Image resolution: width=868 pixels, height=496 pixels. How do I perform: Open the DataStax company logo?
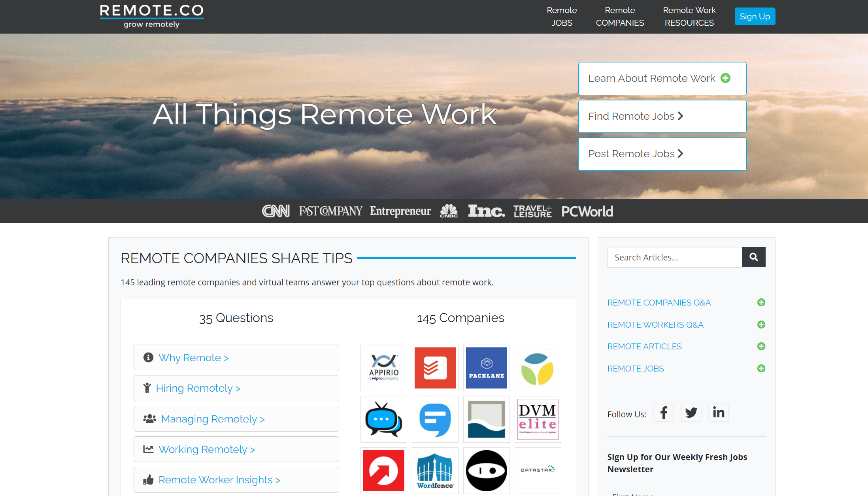pos(538,471)
